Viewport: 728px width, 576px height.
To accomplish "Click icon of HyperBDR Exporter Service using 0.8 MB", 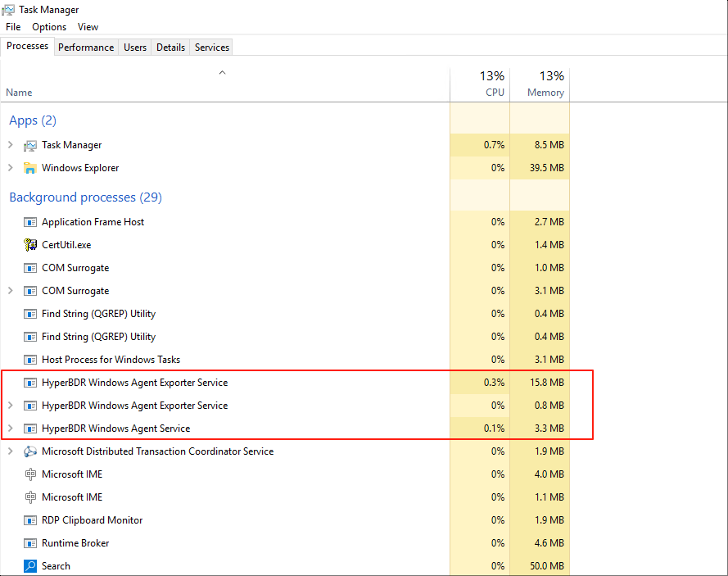I will click(30, 406).
